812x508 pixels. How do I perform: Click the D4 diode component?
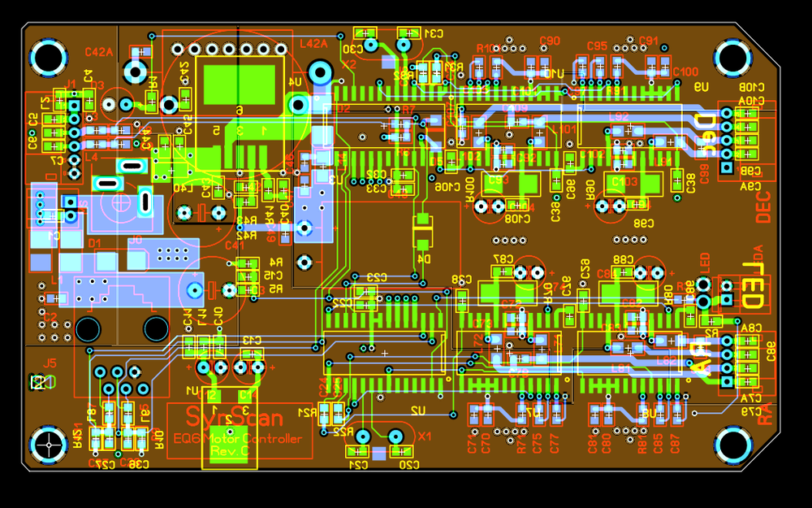click(x=423, y=232)
